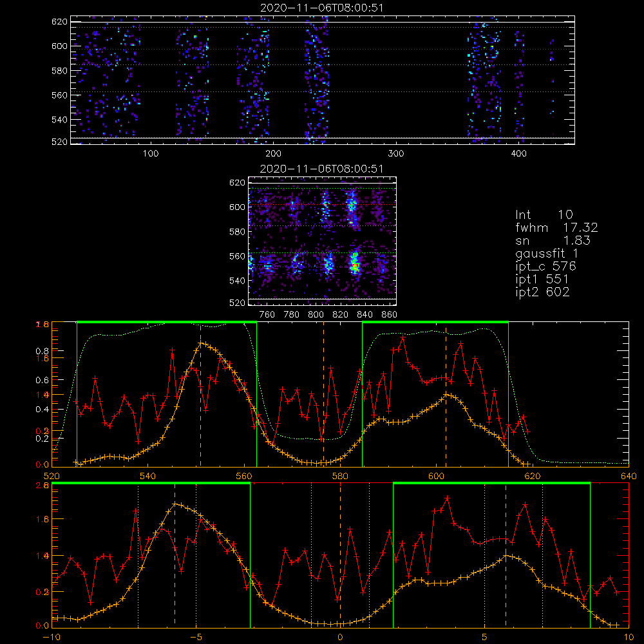Click x-axis label 800 on middle image
Screen dimensions: 644x644
[x=316, y=315]
